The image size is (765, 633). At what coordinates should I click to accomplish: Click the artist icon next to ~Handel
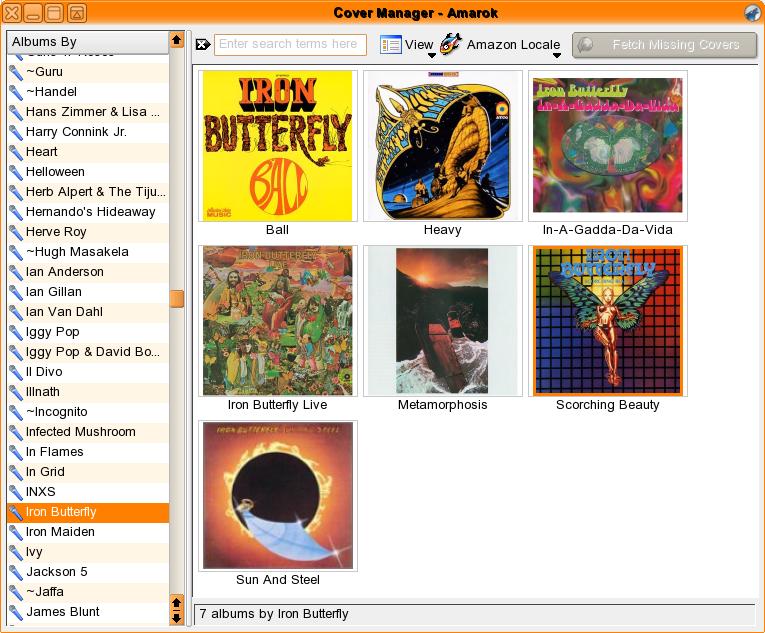pos(16,92)
